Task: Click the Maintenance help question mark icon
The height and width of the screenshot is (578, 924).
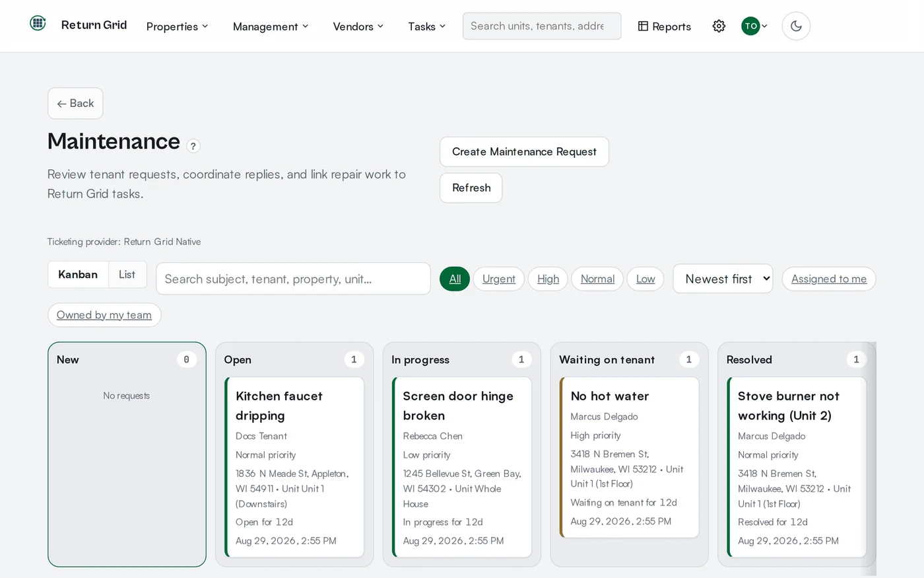Action: (x=193, y=146)
